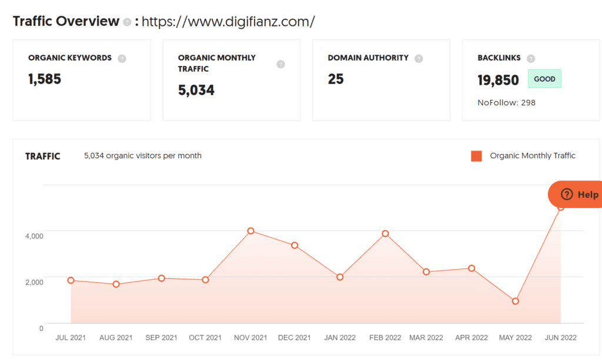Screen dimensions: 602x364
Task: Toggle the Organic Monthly Traffic legend swatch
Action: pos(476,156)
